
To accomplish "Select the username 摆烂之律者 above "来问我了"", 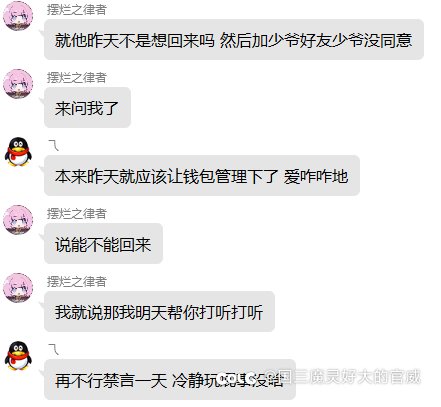I will click(77, 78).
